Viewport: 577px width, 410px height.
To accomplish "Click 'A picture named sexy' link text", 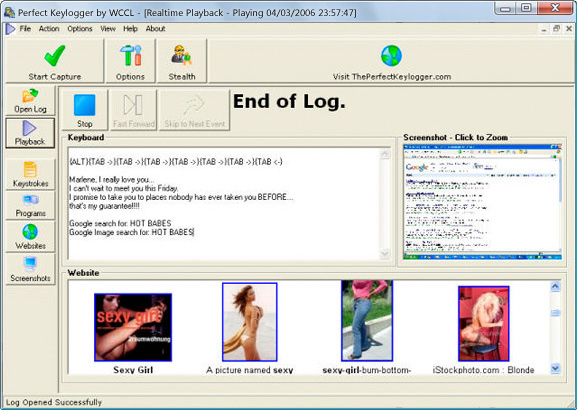I will pyautogui.click(x=249, y=370).
